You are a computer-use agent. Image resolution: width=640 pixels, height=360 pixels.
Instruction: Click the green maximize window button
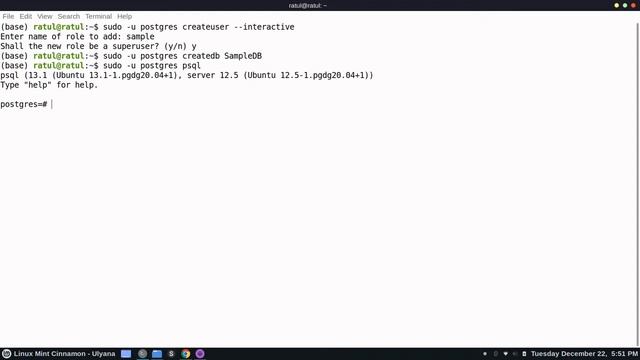click(x=625, y=5)
